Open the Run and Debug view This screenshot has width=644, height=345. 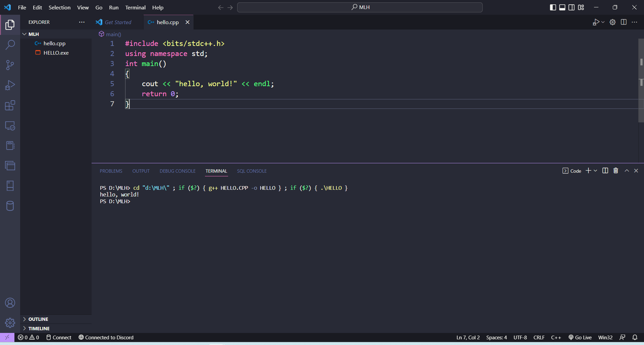tap(10, 85)
